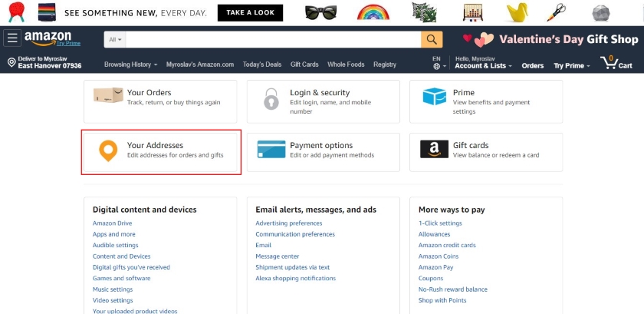Open the Amazon credit cards link
Image resolution: width=644 pixels, height=314 pixels.
[x=447, y=245]
